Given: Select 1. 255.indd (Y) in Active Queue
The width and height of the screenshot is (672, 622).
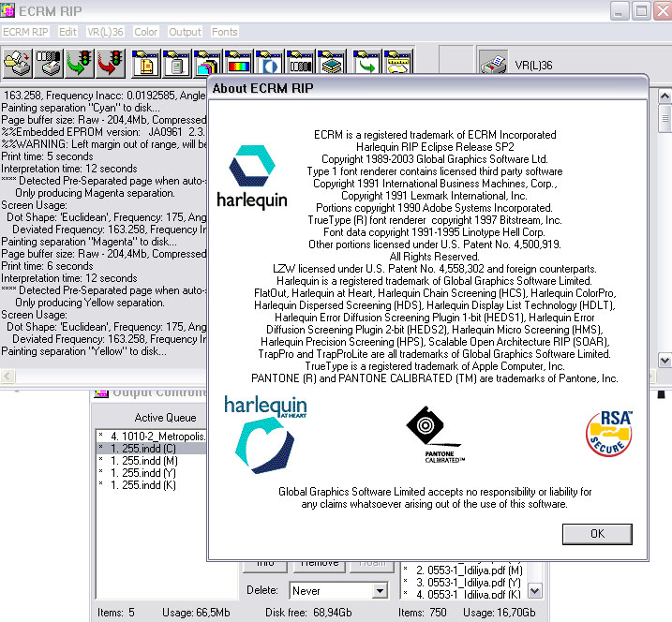Looking at the screenshot, I should (x=152, y=473).
